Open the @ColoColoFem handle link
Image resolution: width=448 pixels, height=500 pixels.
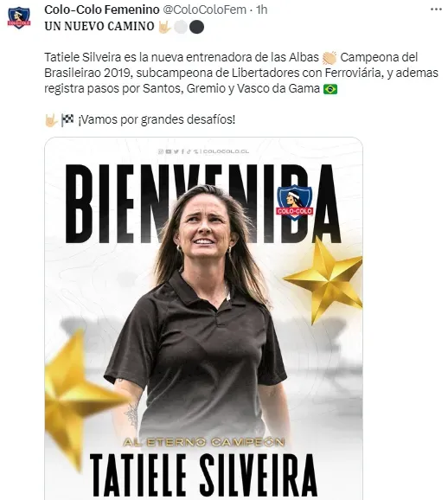(x=204, y=10)
